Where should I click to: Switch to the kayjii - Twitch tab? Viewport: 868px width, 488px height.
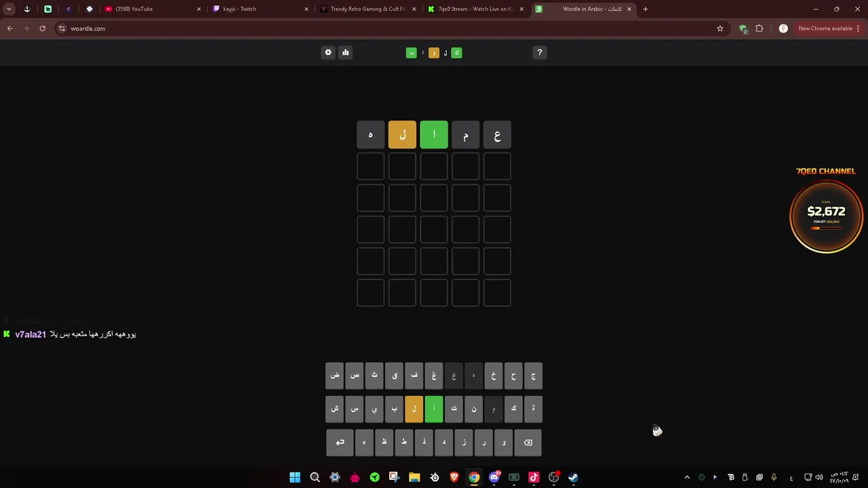(260, 9)
